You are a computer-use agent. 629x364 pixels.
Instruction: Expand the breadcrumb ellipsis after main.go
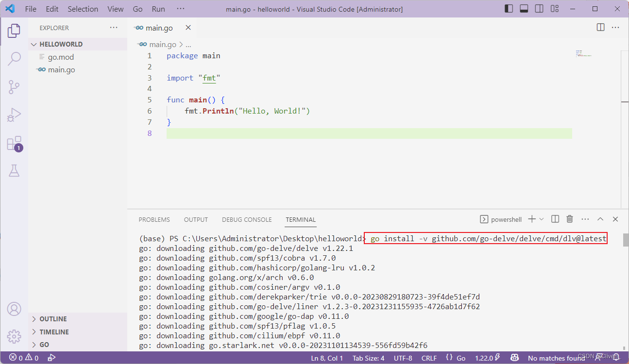pos(188,44)
